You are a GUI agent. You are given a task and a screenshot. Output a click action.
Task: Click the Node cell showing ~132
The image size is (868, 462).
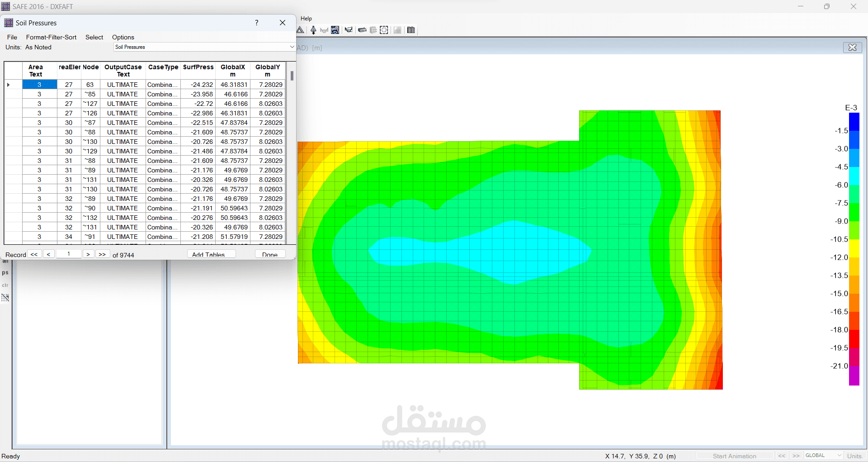tap(90, 218)
